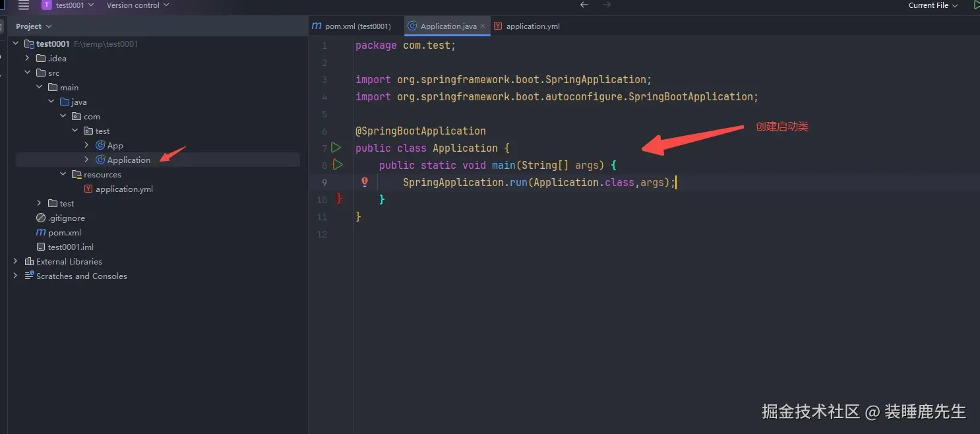Click the .gitignore file icon

point(41,218)
